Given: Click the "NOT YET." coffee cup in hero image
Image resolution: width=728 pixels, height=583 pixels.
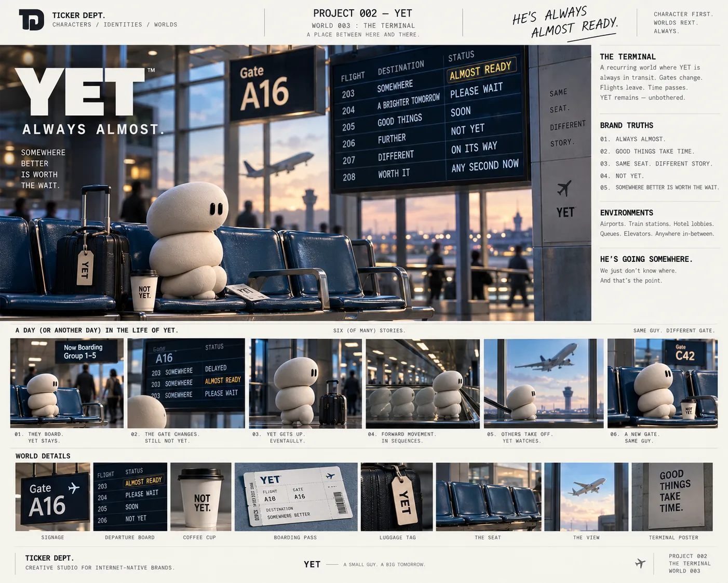Looking at the screenshot, I should click(144, 290).
